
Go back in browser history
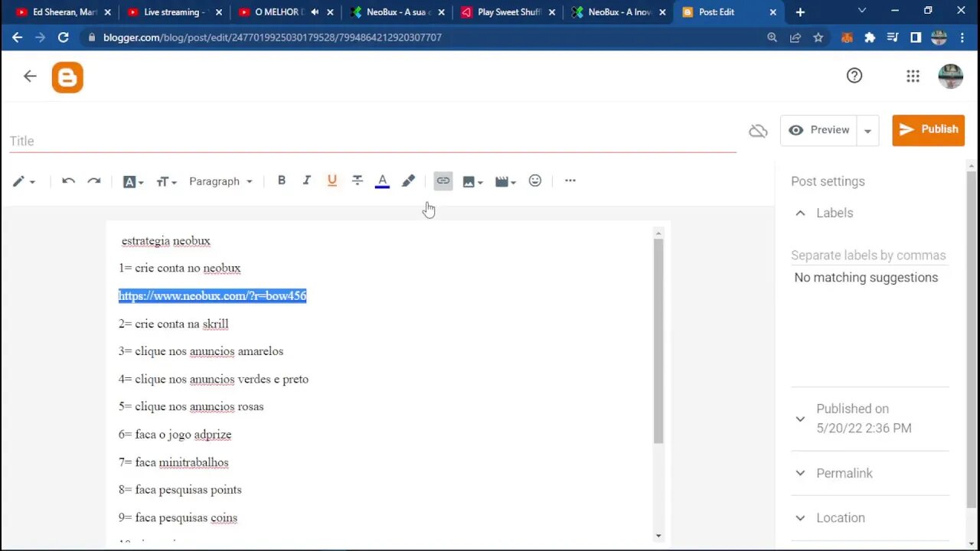click(17, 37)
